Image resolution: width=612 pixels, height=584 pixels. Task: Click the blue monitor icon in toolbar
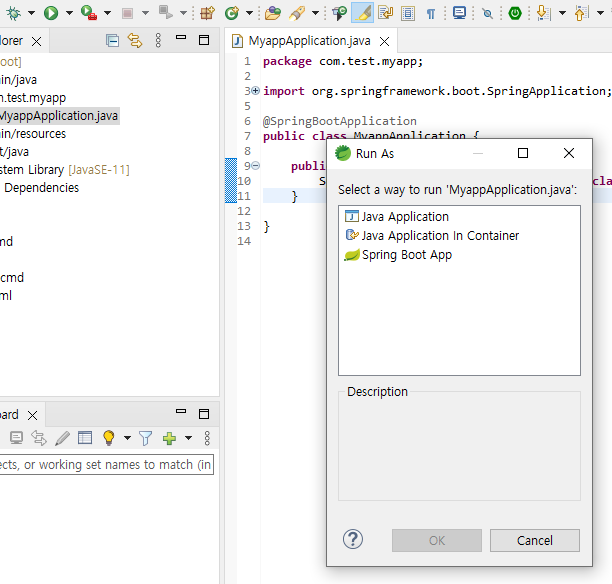[x=459, y=13]
